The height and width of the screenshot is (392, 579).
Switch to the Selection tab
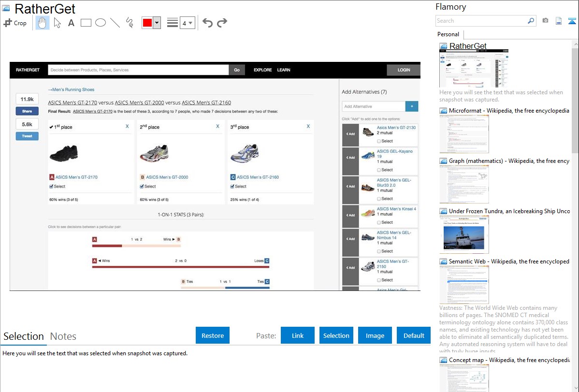24,336
